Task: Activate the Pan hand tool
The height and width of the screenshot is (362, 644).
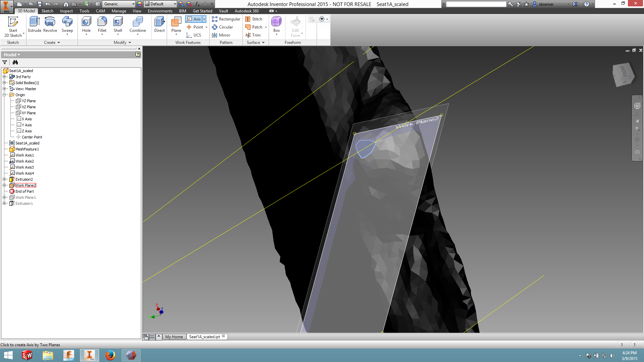Action: [637, 120]
